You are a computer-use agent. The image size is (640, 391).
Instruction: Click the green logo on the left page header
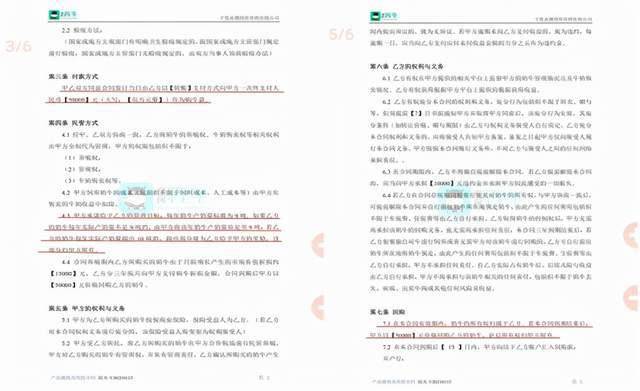click(x=62, y=15)
